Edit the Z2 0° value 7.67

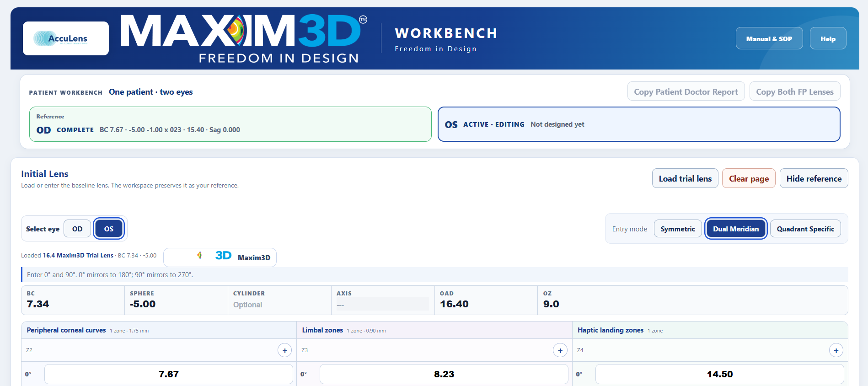(x=168, y=374)
